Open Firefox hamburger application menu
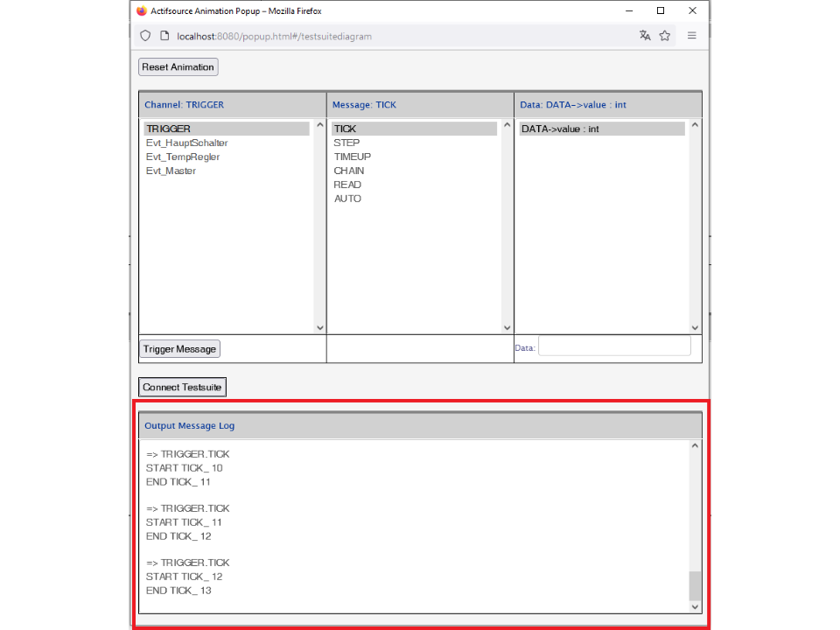 [691, 36]
